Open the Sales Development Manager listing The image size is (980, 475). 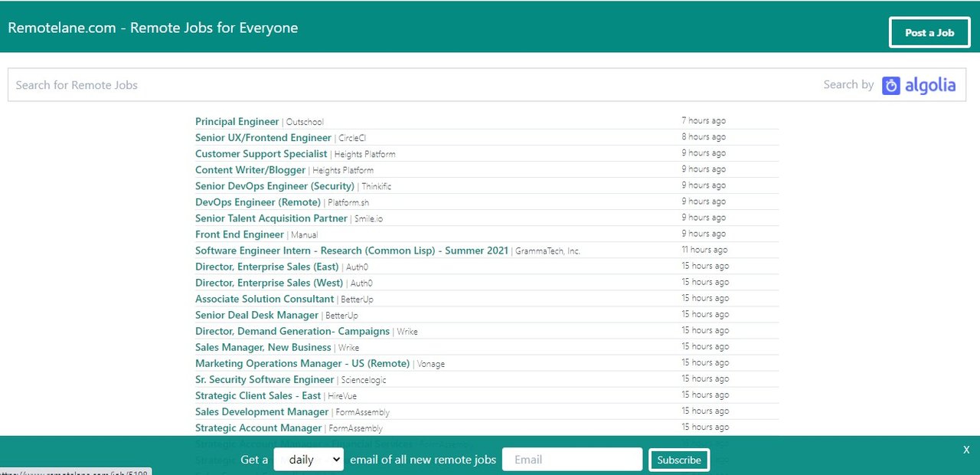(x=262, y=411)
